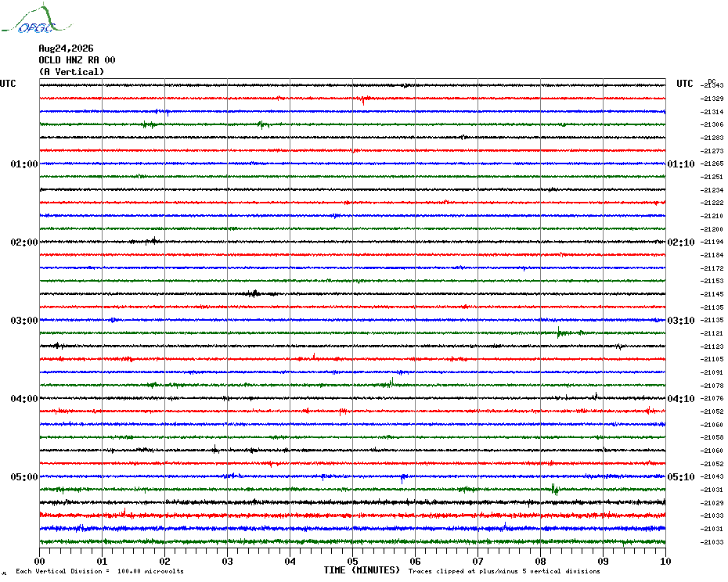Viewport: 728px width, 582px height.
Task: Click the DC offset value -21076
Action: click(712, 399)
